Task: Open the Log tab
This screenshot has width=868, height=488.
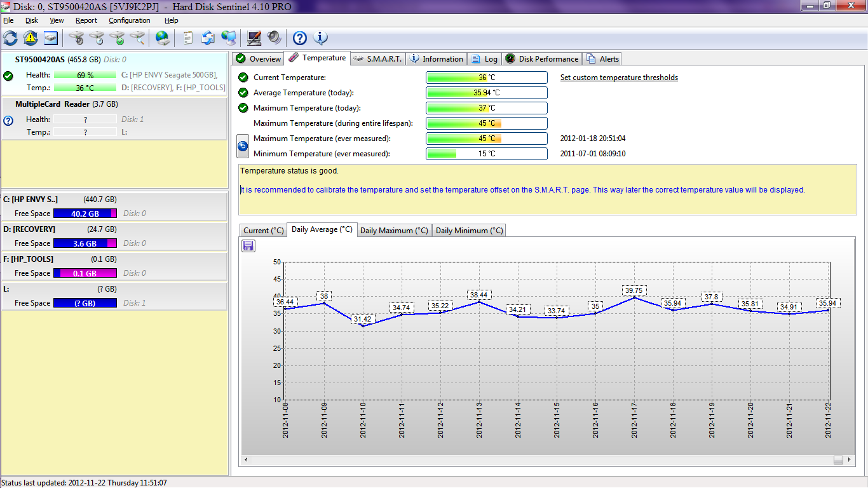Action: pos(484,59)
